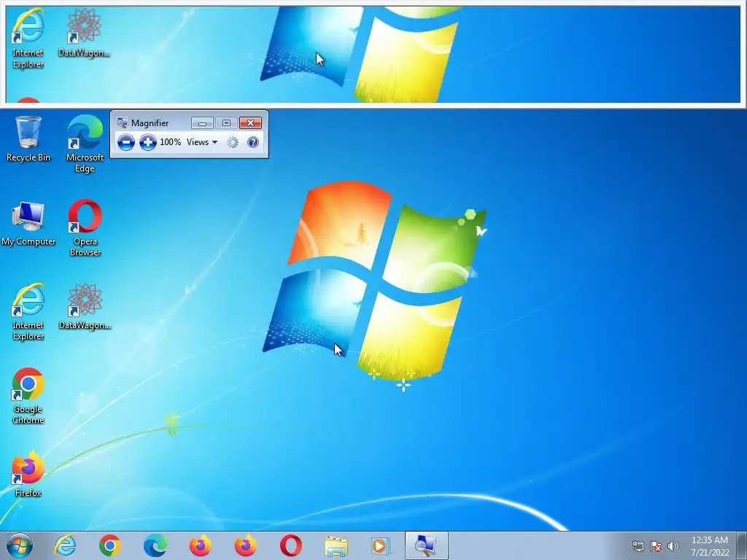This screenshot has height=560, width=747.
Task: Open Windows Media Player from the taskbar
Action: pos(381,545)
